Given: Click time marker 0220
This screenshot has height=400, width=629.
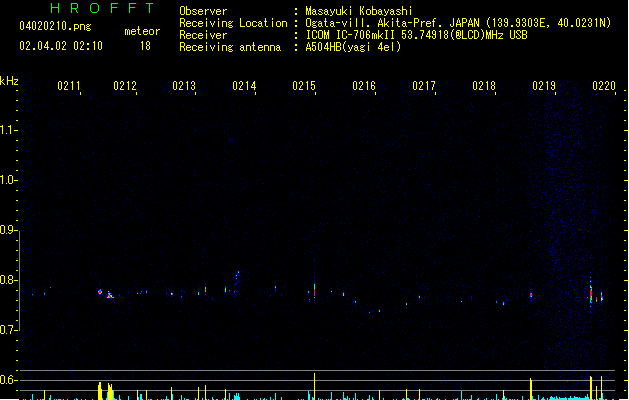Looking at the screenshot, I should (x=604, y=86).
